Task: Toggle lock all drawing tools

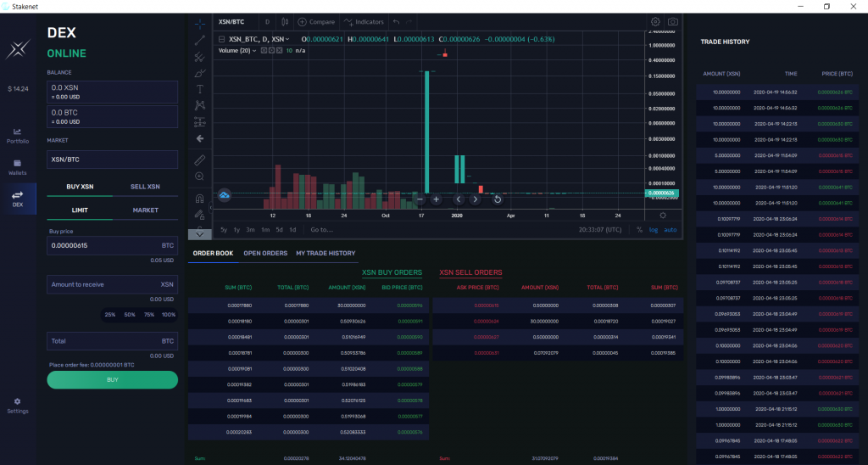Action: pyautogui.click(x=200, y=215)
